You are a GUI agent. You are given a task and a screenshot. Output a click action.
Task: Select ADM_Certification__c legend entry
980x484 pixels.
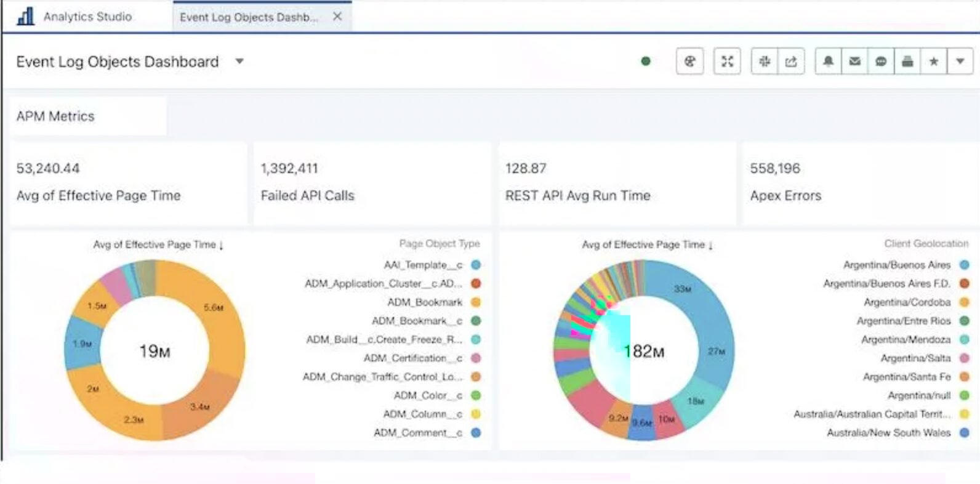click(x=422, y=358)
